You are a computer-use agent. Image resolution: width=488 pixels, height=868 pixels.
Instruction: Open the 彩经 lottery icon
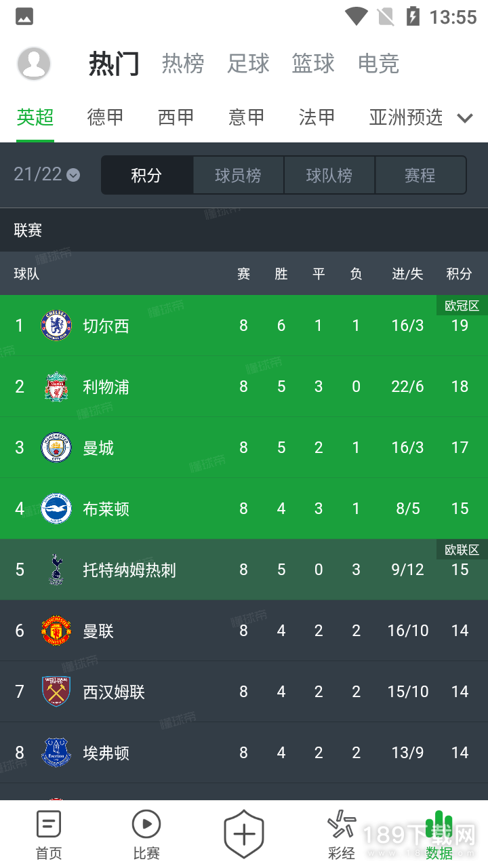[342, 825]
